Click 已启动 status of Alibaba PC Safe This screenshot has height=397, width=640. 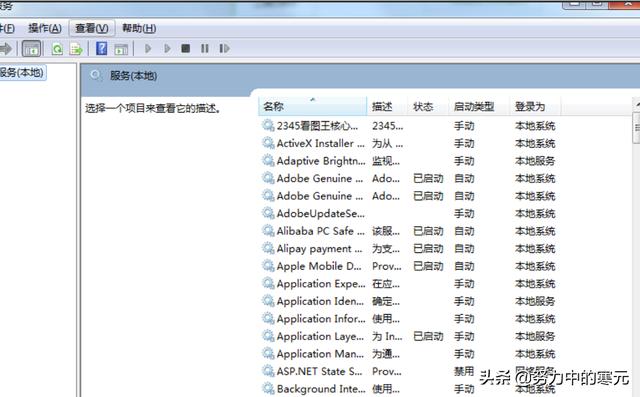point(428,231)
